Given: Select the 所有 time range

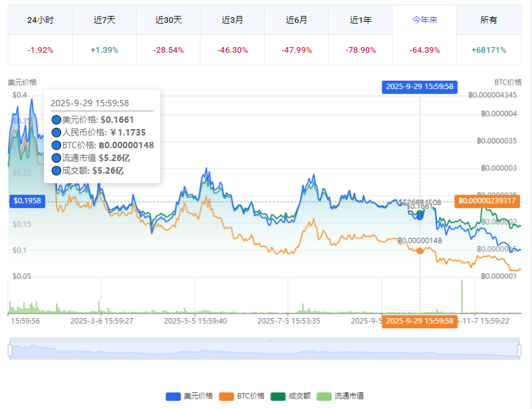Looking at the screenshot, I should (x=489, y=20).
